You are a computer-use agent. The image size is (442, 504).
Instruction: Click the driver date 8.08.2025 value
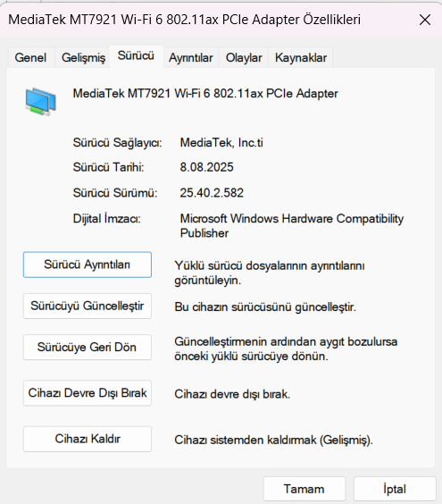click(206, 167)
